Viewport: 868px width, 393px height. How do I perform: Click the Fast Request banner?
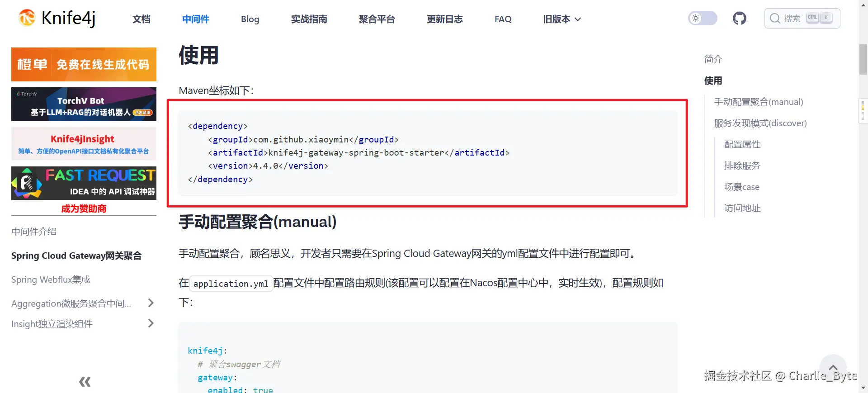pyautogui.click(x=84, y=183)
